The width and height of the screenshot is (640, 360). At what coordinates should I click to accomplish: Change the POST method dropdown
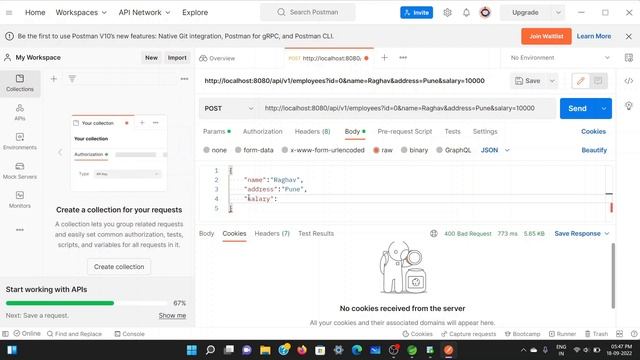tap(229, 108)
